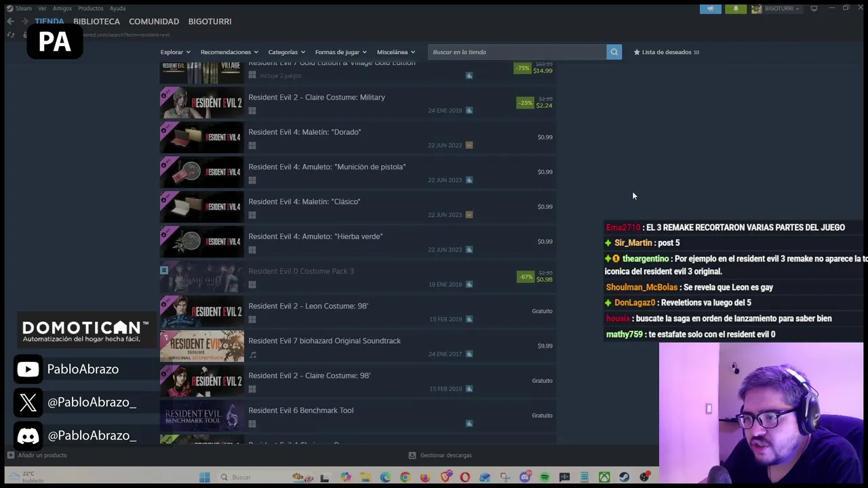Click thumbnail of Leon Costume: 98'
This screenshot has height=488, width=868.
pyautogui.click(x=201, y=312)
